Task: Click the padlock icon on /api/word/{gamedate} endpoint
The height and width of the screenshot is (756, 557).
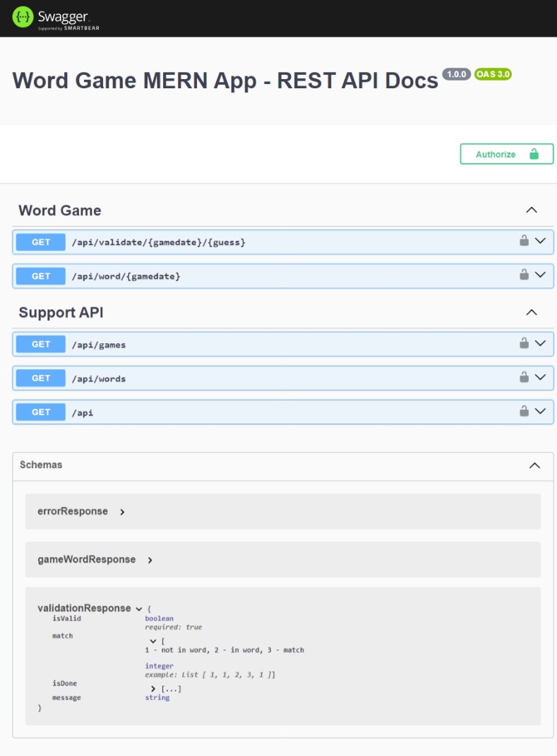Action: pyautogui.click(x=523, y=275)
